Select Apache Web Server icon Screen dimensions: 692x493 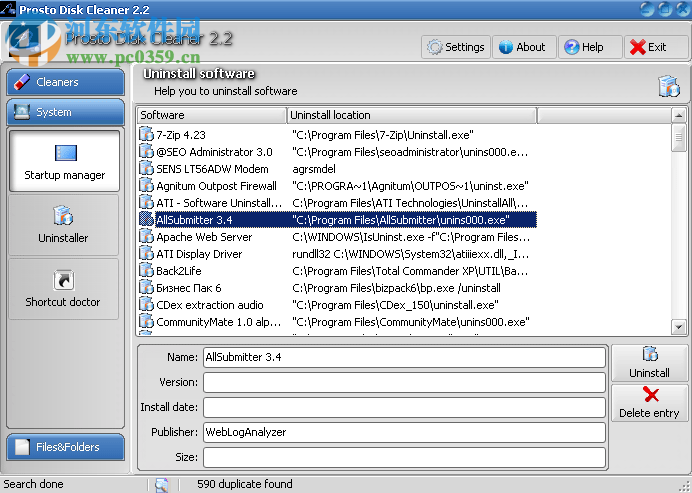pyautogui.click(x=147, y=237)
